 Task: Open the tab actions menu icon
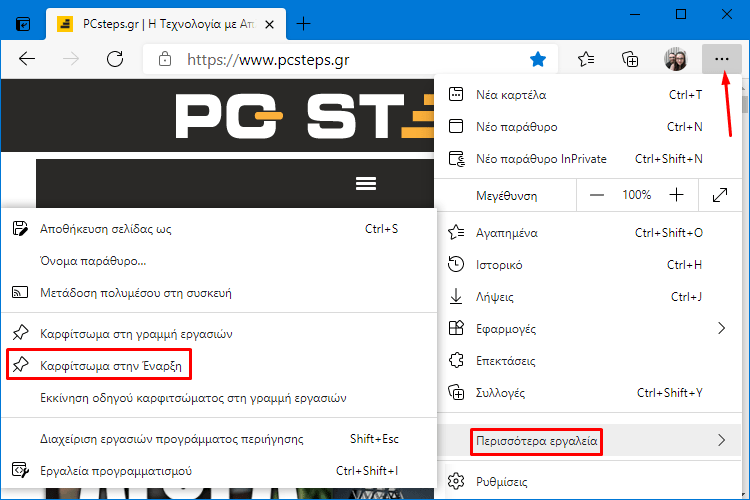(x=23, y=23)
